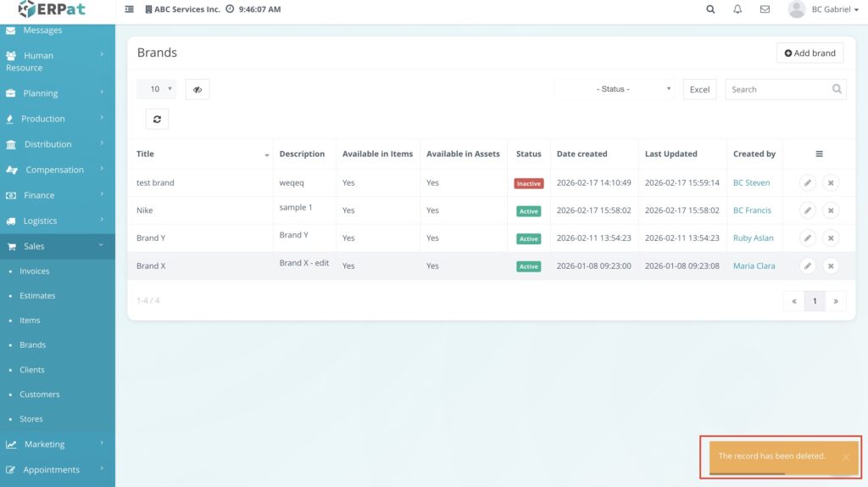868x487 pixels.
Task: Toggle sidebar with hamburger menu icon
Action: tap(129, 9)
